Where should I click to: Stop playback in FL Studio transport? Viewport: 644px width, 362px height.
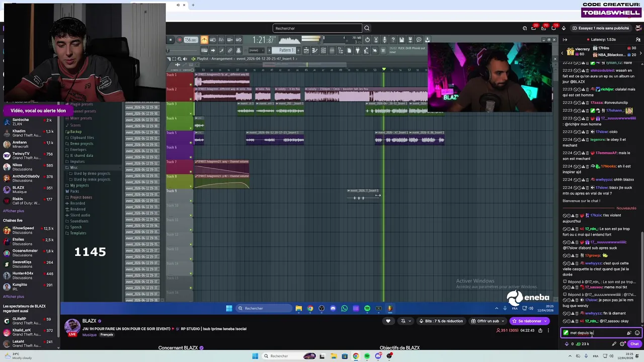[171, 40]
